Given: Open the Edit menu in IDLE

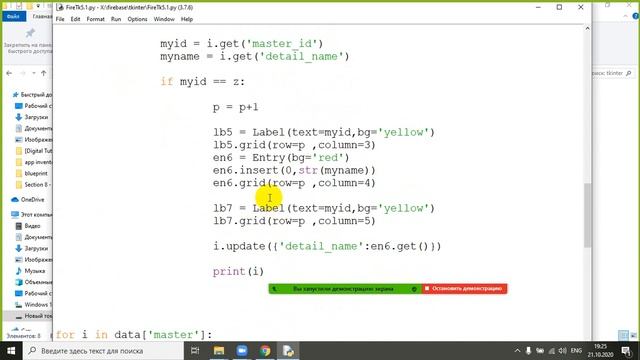Looking at the screenshot, I should click(75, 19).
